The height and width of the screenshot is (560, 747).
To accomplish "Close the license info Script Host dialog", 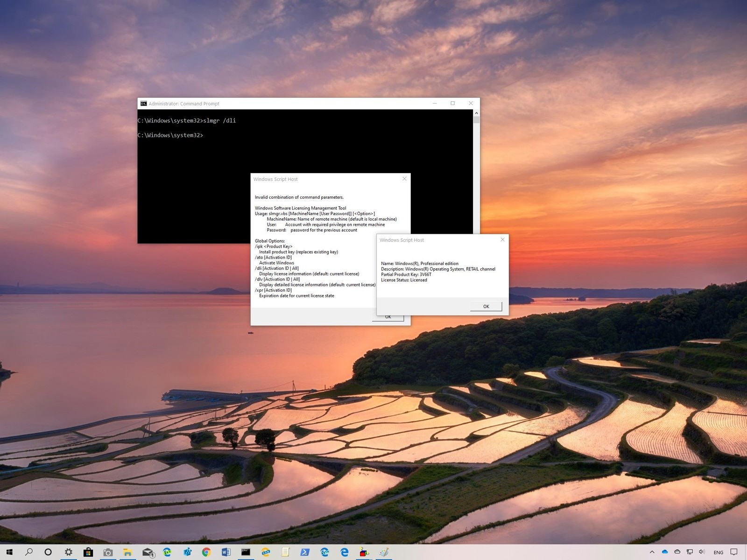I will tap(502, 240).
